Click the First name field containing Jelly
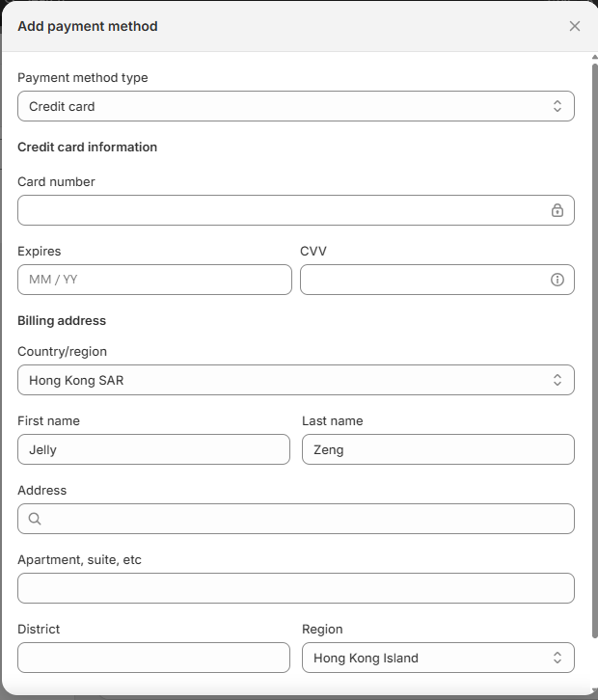 pos(153,449)
